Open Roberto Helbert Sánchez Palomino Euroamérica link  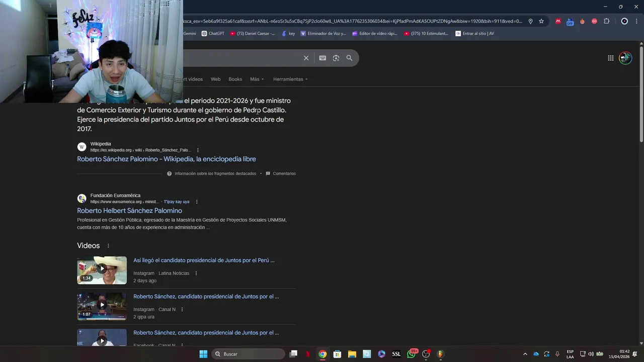pos(129,211)
